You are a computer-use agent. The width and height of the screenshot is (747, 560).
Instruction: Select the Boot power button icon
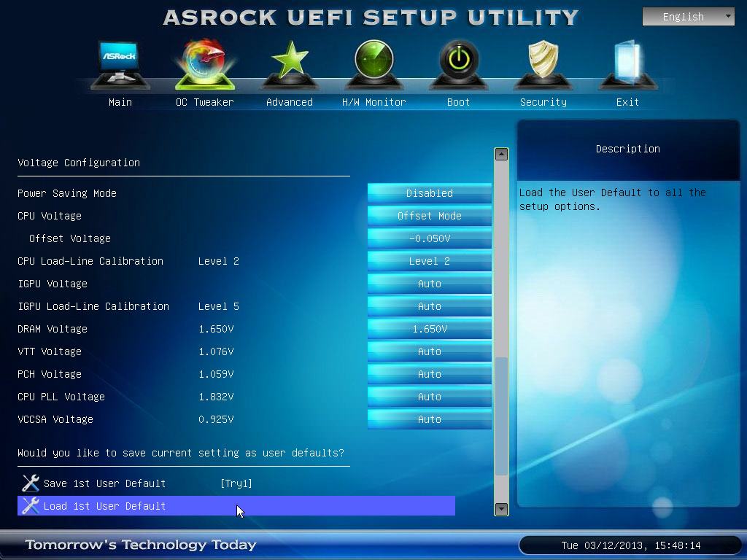click(458, 65)
